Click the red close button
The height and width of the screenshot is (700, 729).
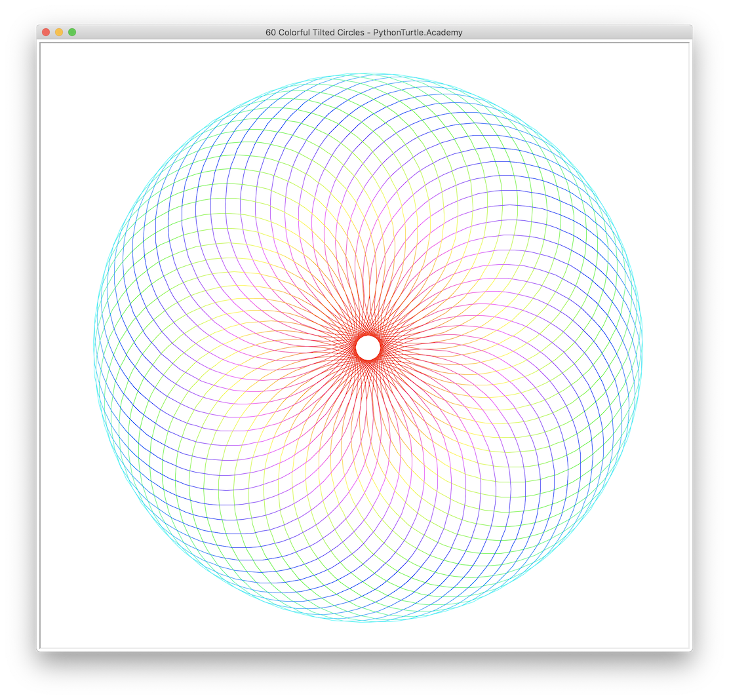tap(45, 31)
